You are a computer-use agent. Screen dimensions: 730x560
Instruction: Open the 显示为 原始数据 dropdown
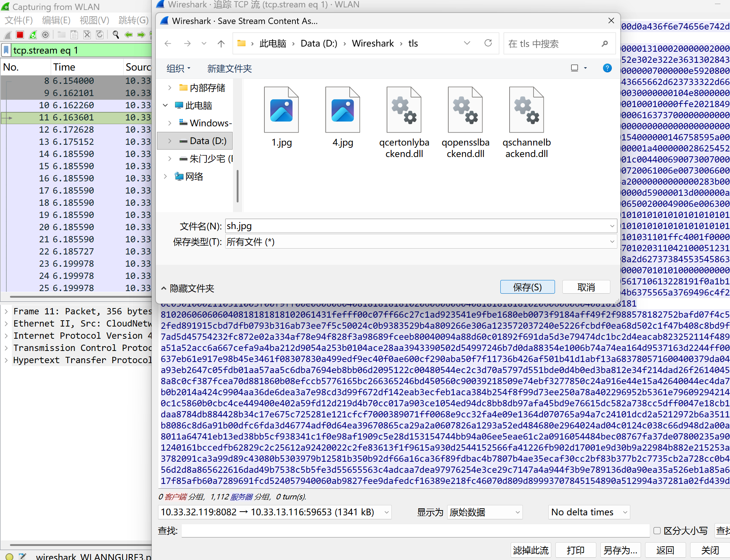(484, 512)
